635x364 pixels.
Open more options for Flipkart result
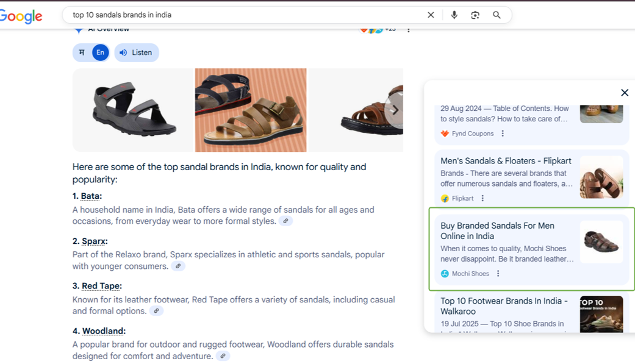pyautogui.click(x=483, y=198)
